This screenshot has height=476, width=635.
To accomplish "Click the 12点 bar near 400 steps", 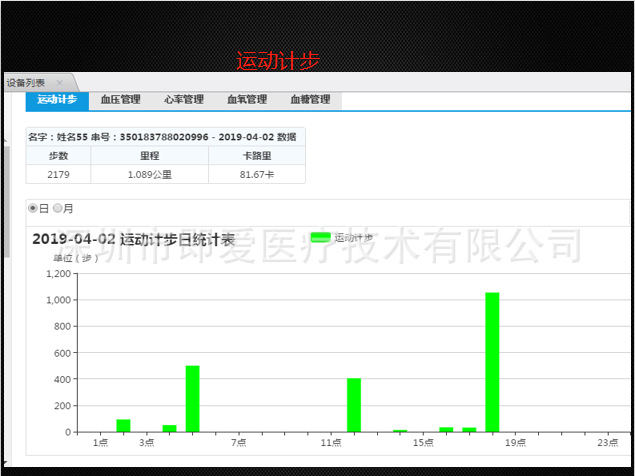I will pyautogui.click(x=354, y=405).
